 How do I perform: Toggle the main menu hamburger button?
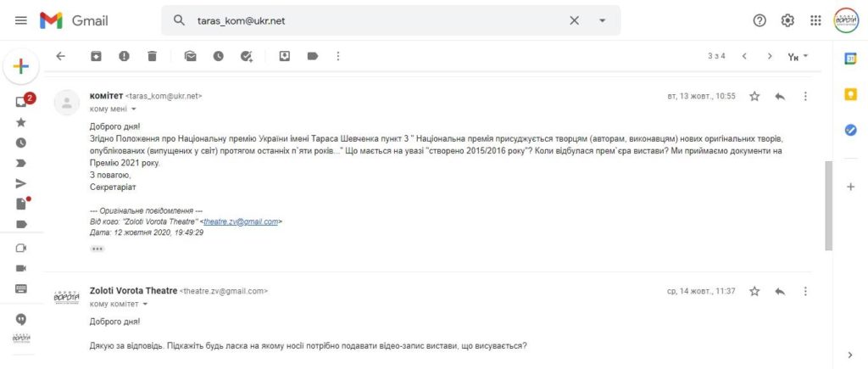click(21, 20)
